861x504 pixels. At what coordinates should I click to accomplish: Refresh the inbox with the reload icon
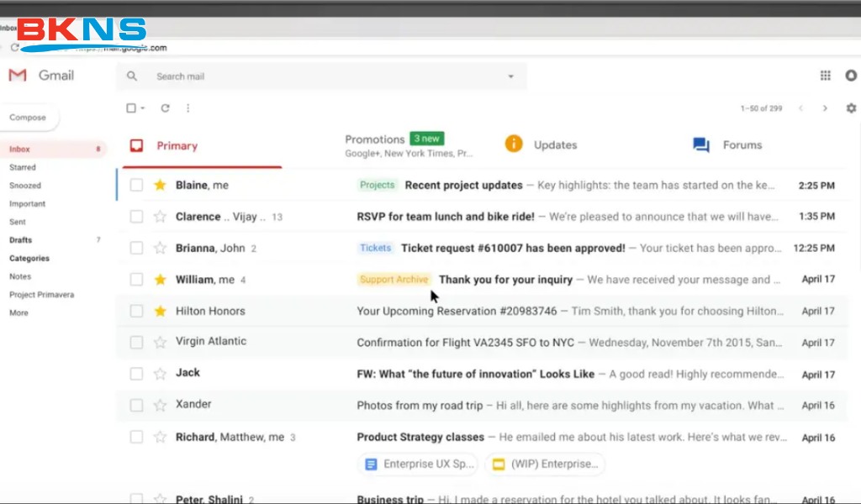tap(165, 108)
